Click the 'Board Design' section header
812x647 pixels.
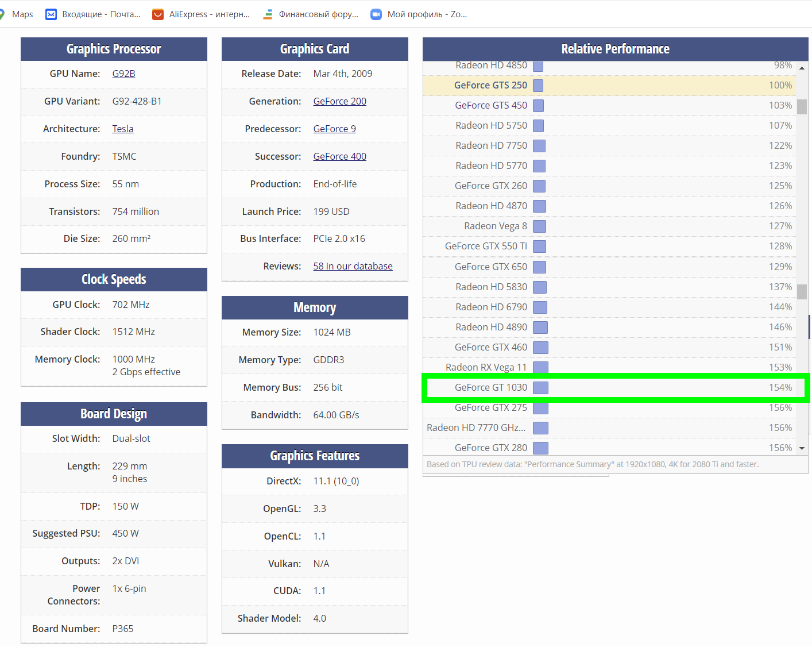[114, 414]
